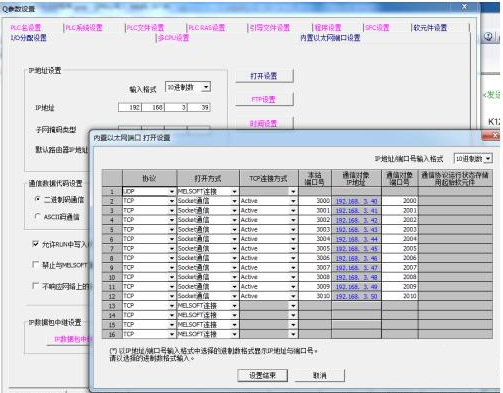Switch to the I/O assignment settings tab
The image size is (503, 393).
click(x=29, y=38)
